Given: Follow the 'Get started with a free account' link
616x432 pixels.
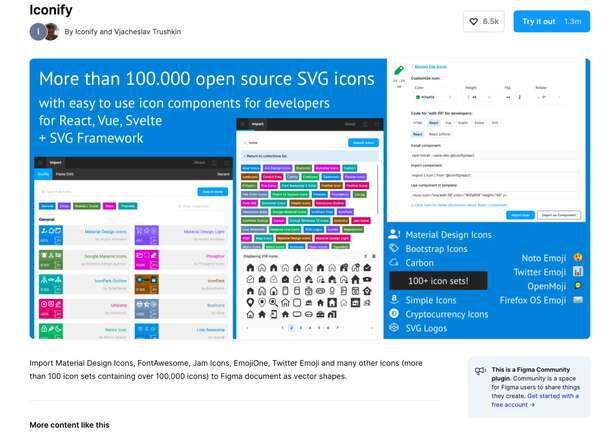Looking at the screenshot, I should pyautogui.click(x=535, y=400).
